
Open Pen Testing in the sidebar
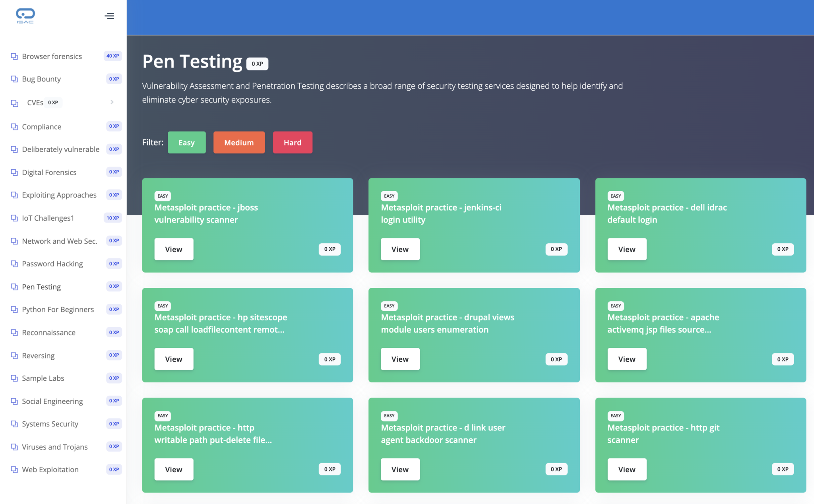tap(41, 287)
